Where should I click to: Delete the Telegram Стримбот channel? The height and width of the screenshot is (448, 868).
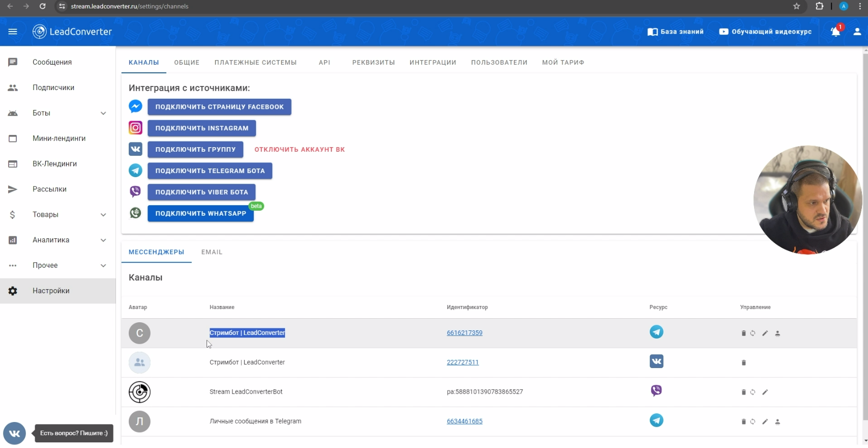pyautogui.click(x=743, y=333)
